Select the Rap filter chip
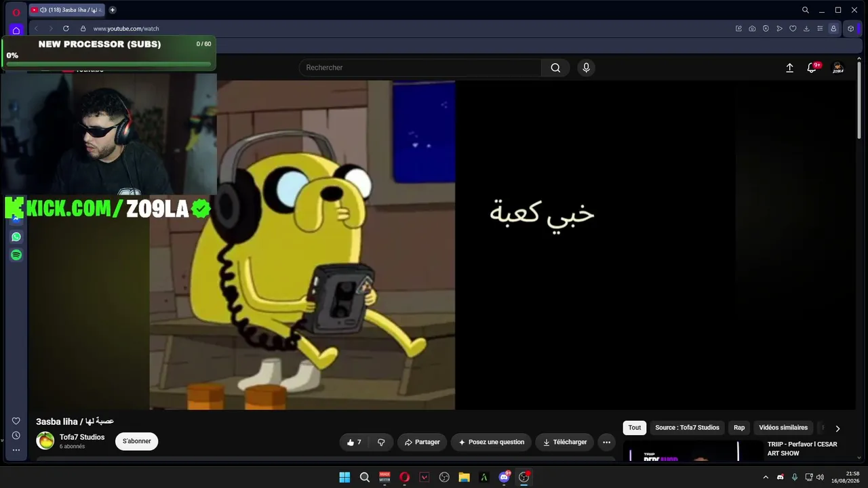 [x=739, y=428]
